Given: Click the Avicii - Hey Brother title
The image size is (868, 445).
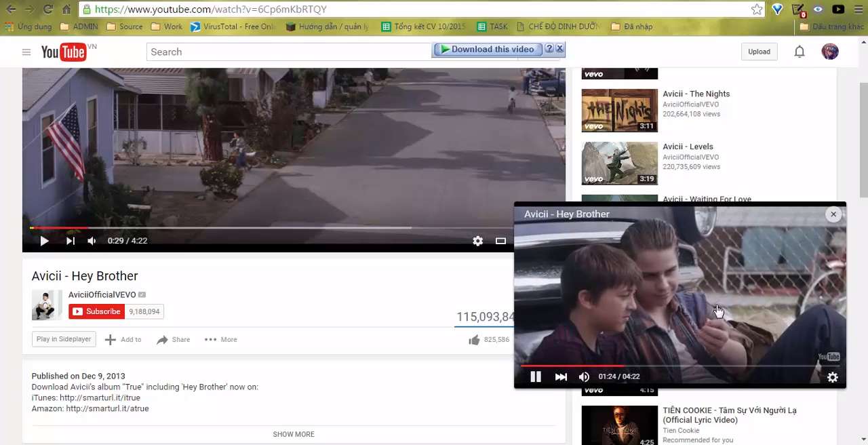Looking at the screenshot, I should coord(85,275).
